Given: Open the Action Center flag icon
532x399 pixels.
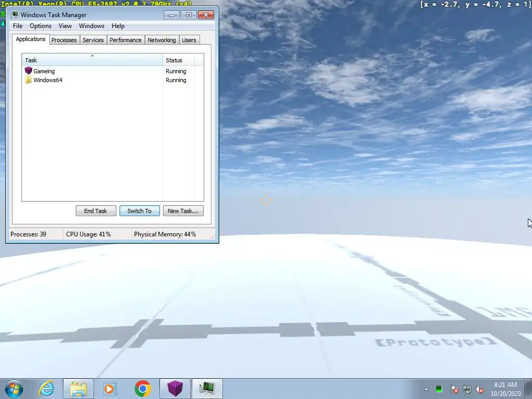Looking at the screenshot, I should click(454, 389).
